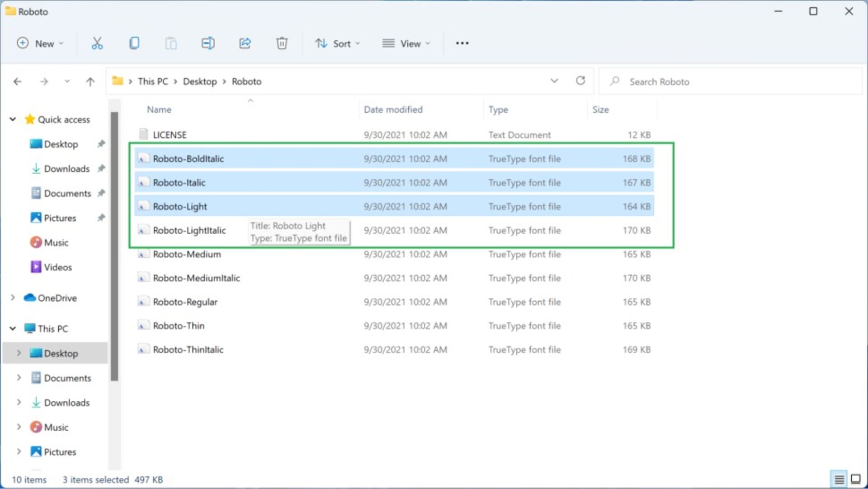Click the Delete trash icon
Screen dimensions: 868x489
pos(282,43)
